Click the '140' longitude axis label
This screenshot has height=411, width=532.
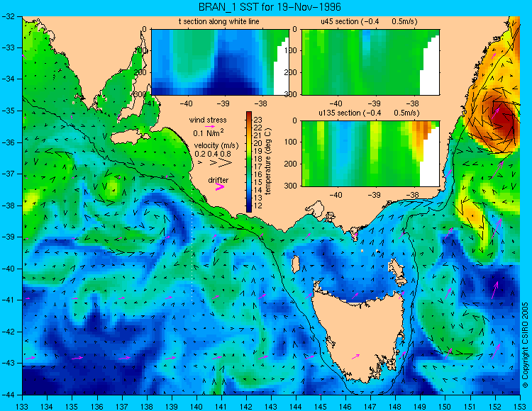tap(196, 407)
